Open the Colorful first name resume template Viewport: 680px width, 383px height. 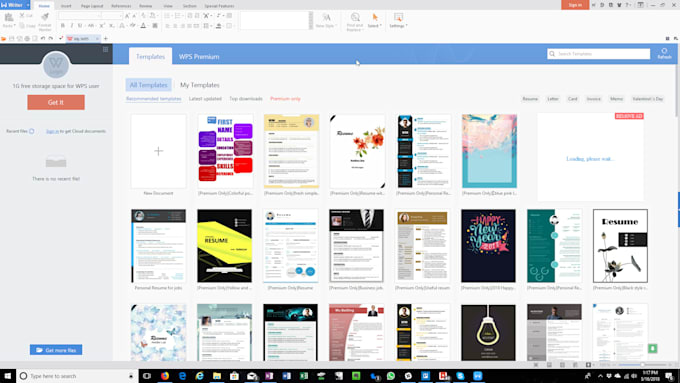click(225, 151)
